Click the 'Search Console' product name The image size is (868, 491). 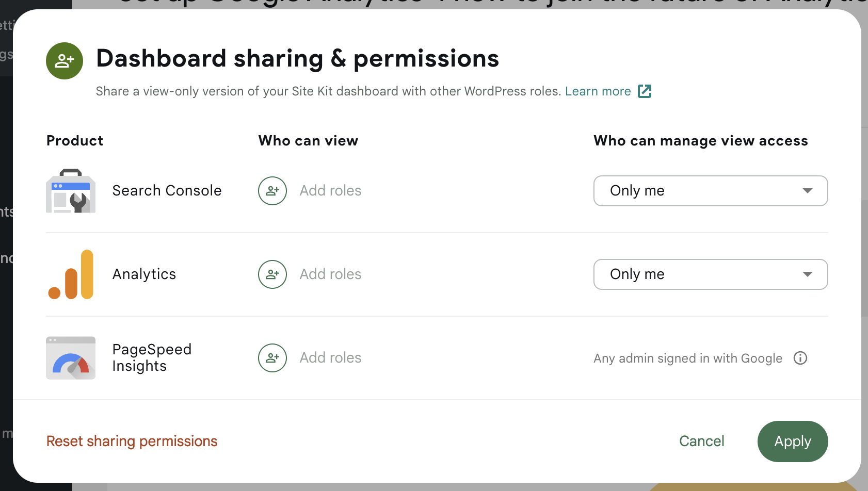[x=167, y=191]
